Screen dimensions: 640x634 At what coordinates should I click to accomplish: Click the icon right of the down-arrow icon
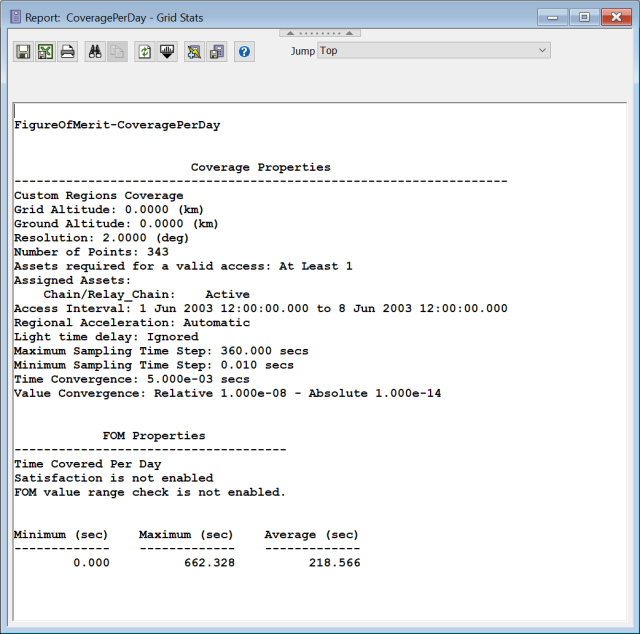tap(195, 52)
